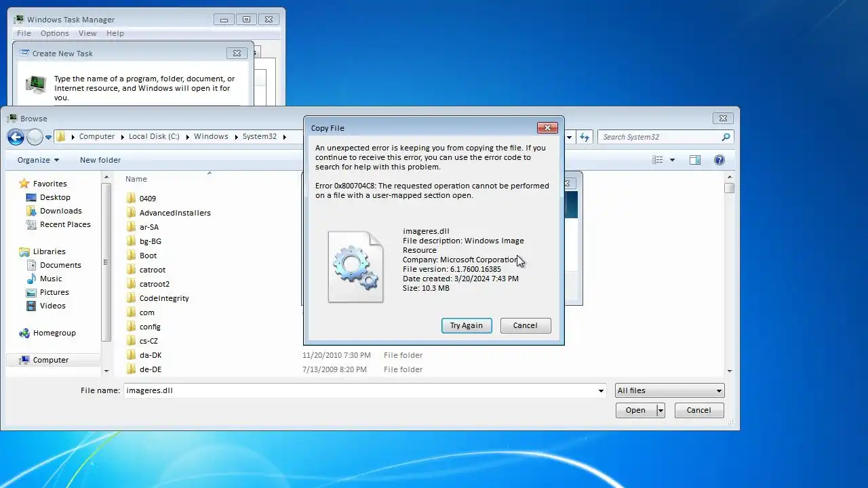Viewport: 868px width, 488px height.
Task: Close the Copy File dialog
Action: click(x=547, y=127)
